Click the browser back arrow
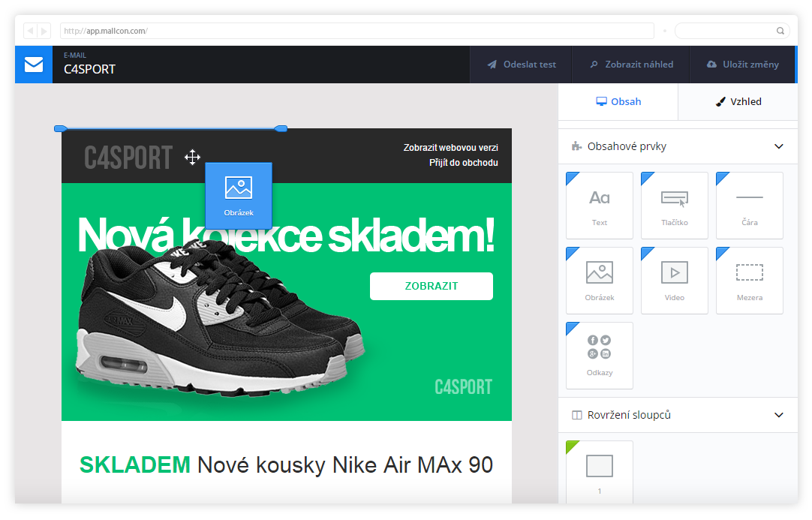 (30, 31)
